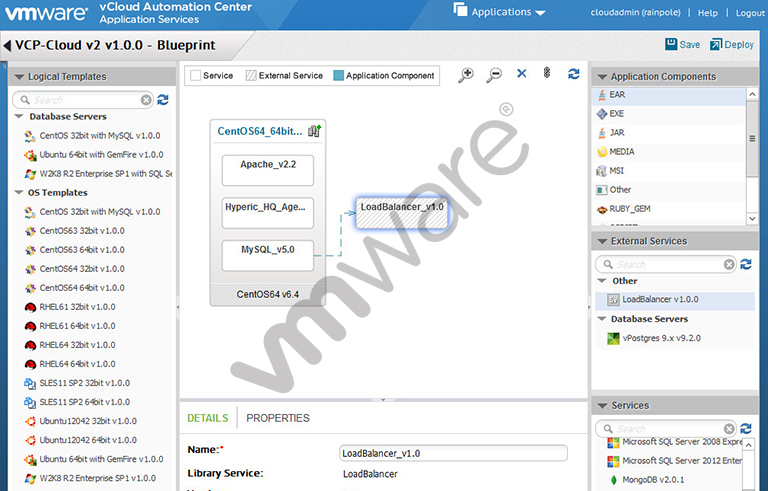Collapse the Database Servers template group
768x491 pixels.
(x=19, y=117)
